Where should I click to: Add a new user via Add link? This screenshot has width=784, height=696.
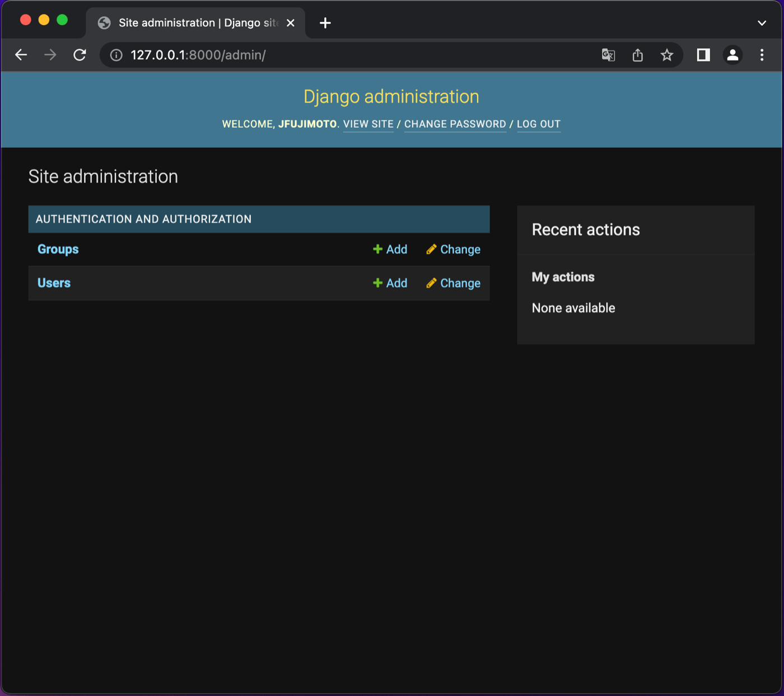[390, 283]
